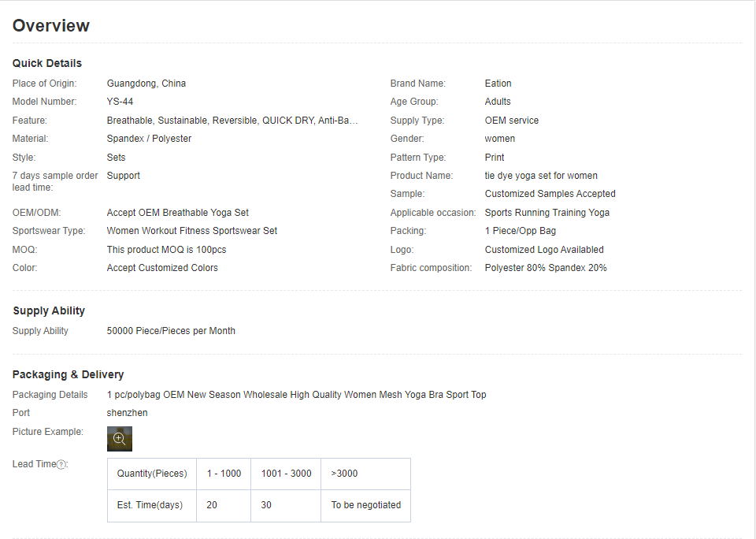Select 'This product MOQ is 100pcs'
Screen dimensions: 756x539
[x=166, y=250]
